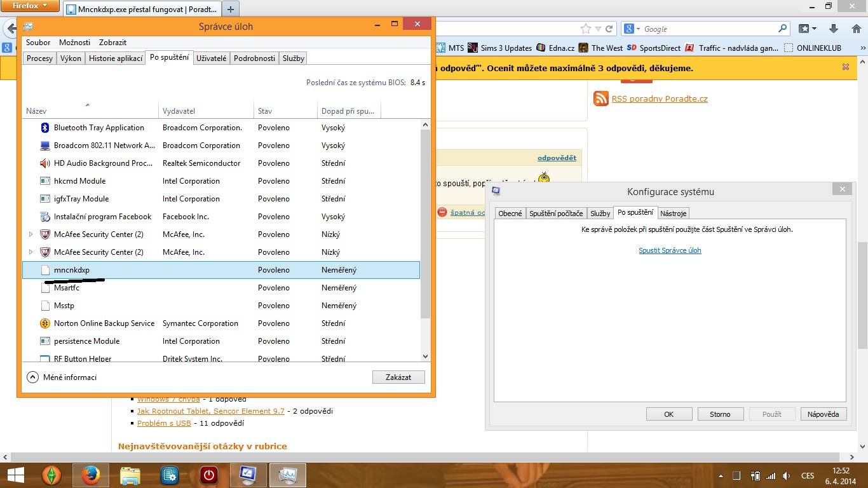This screenshot has height=488, width=868.
Task: Click Spustit Správce úloh link
Action: point(670,250)
